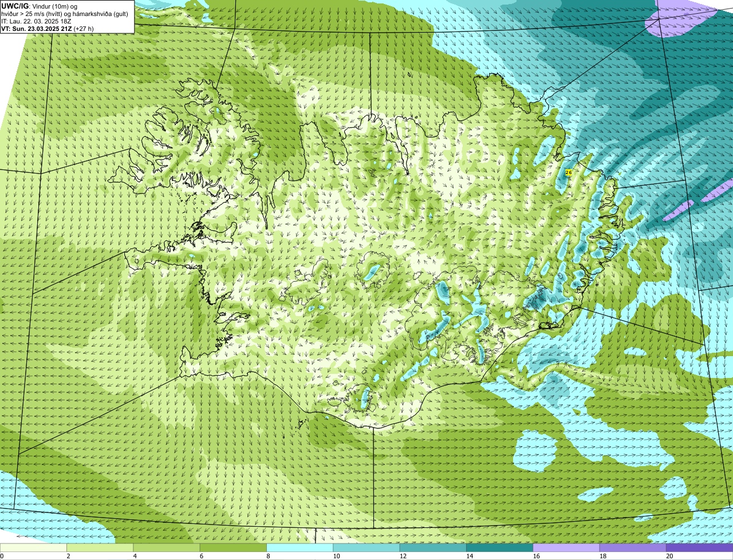The image size is (733, 560).
Task: Click the '14' scale label under color bar
Action: click(469, 556)
